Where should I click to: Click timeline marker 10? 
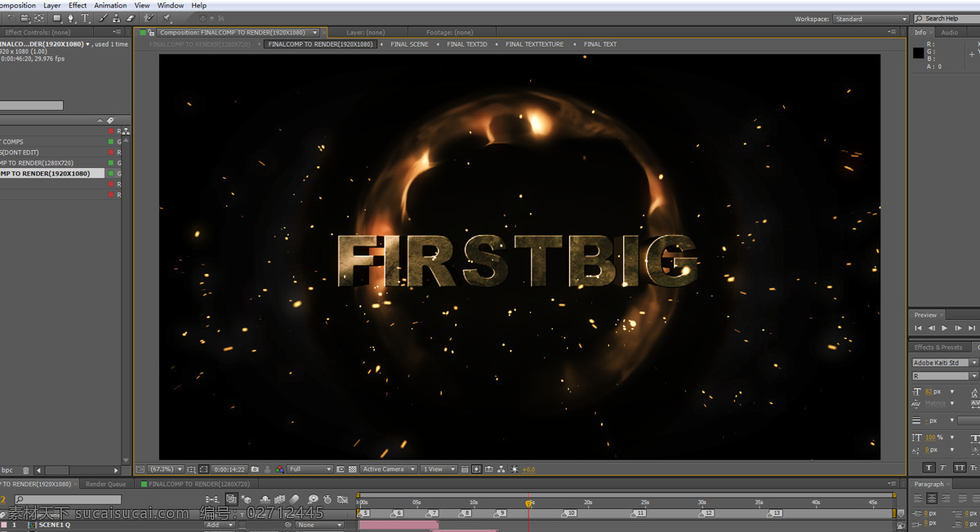click(571, 513)
